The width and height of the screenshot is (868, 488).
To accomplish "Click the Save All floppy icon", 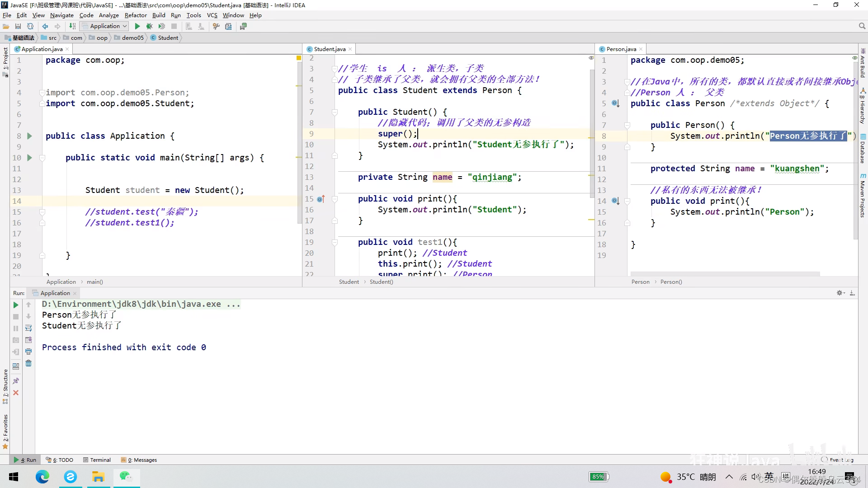I will [18, 26].
